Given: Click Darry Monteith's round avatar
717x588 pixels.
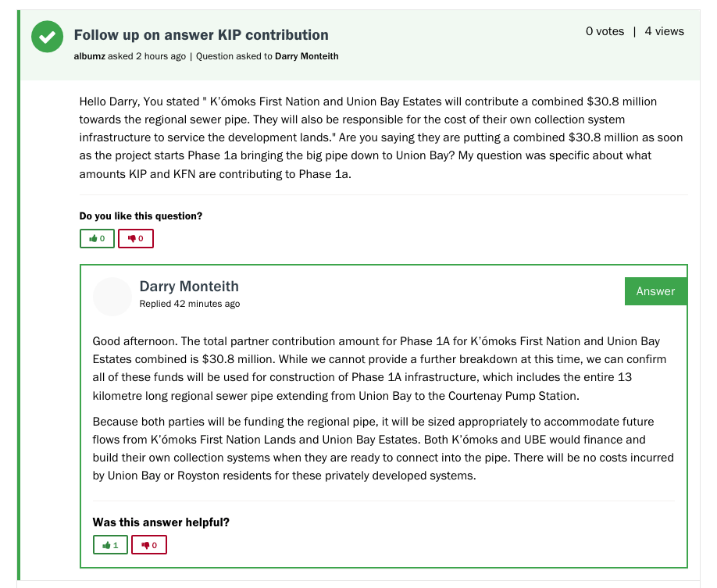Looking at the screenshot, I should click(x=112, y=297).
